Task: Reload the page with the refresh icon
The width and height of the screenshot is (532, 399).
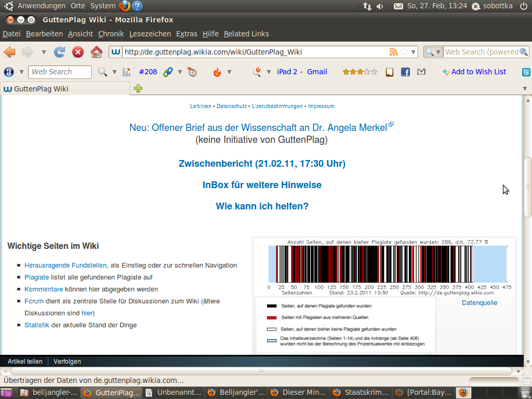Action: (x=59, y=52)
